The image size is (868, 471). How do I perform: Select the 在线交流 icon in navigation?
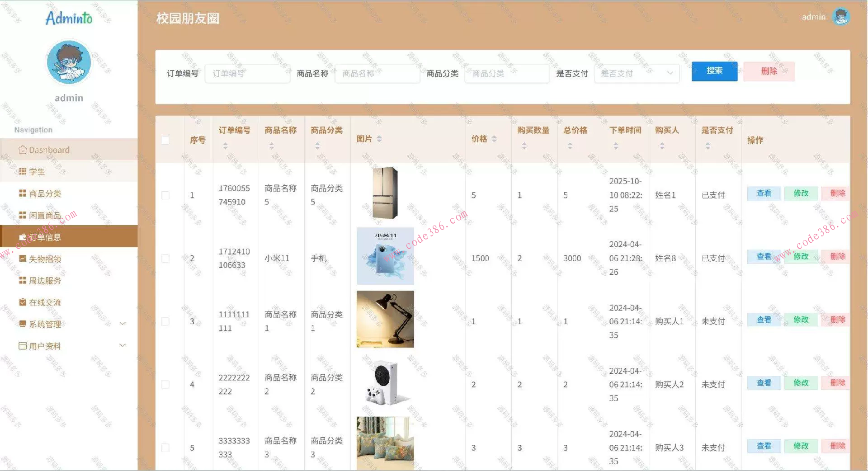(22, 302)
